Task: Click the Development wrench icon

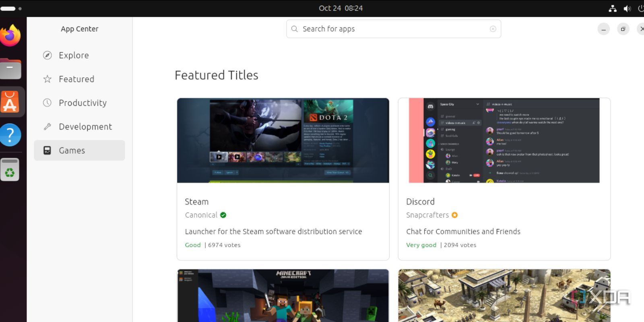Action: (47, 126)
